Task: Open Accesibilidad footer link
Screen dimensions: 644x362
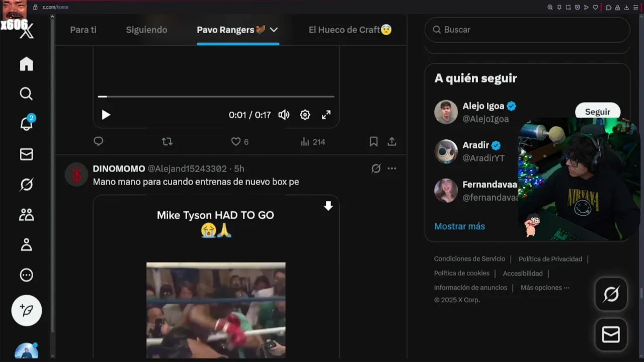Action: (x=523, y=273)
